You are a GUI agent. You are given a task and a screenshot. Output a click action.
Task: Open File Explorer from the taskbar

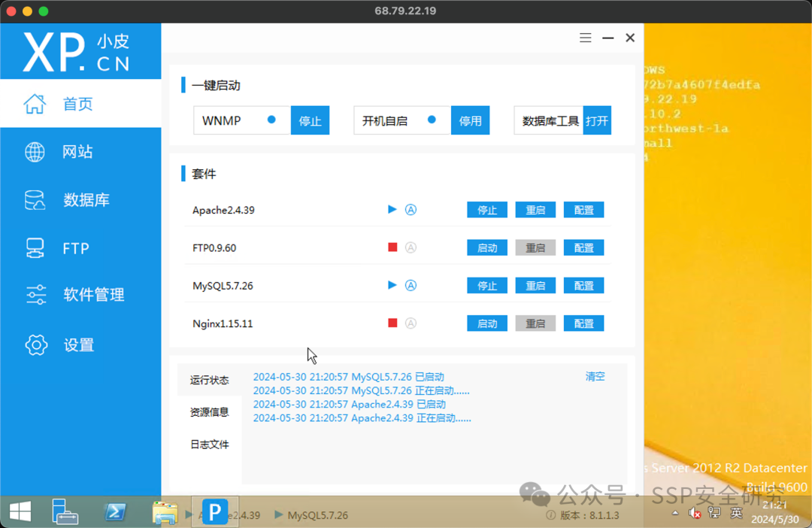coord(165,512)
